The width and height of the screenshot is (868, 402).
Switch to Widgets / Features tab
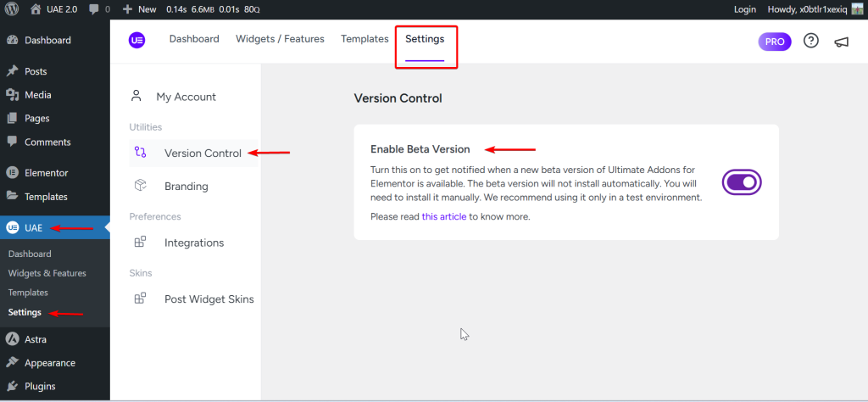click(x=280, y=39)
